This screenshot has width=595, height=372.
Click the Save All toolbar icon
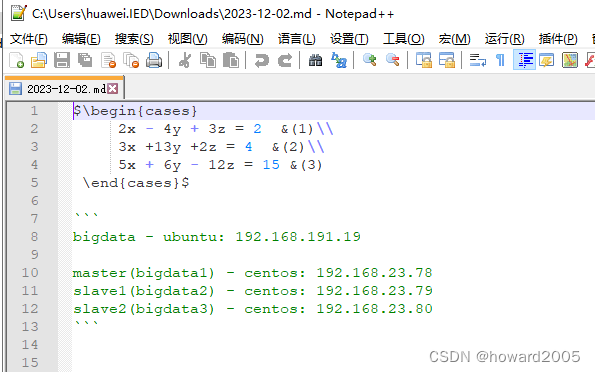tap(85, 60)
